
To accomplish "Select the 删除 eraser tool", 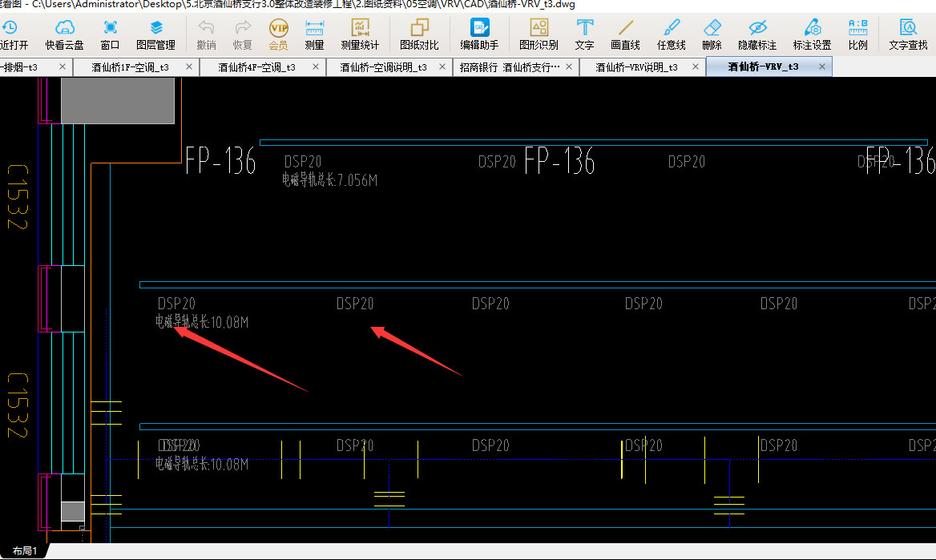I will tap(712, 34).
